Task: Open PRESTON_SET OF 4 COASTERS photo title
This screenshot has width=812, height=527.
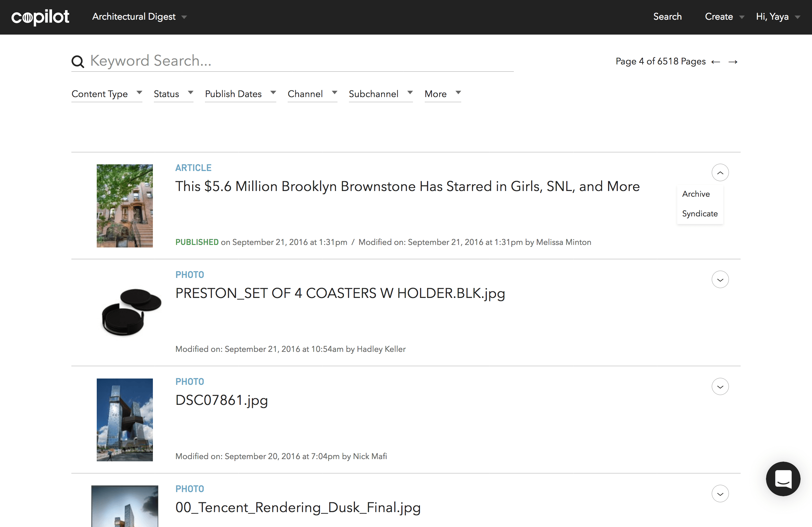Action: [340, 293]
